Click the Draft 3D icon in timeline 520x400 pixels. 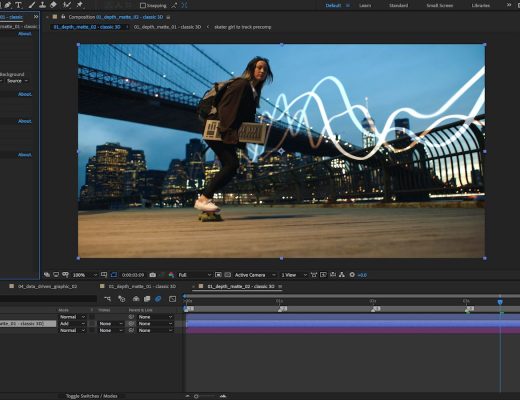pyautogui.click(x=122, y=299)
